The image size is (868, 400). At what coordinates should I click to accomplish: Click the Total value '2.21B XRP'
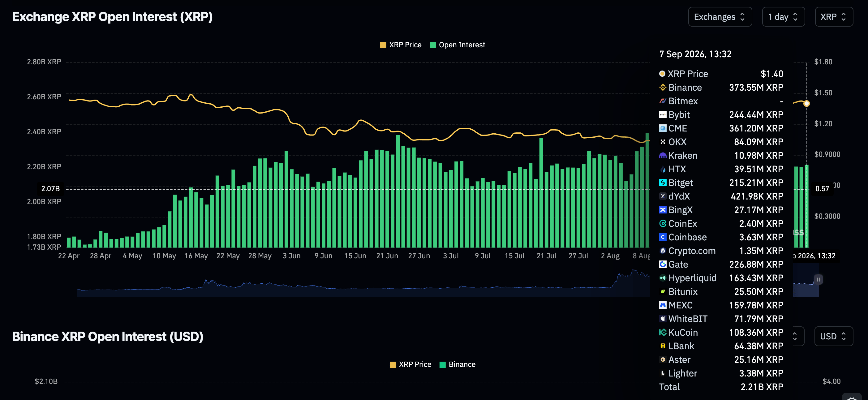pyautogui.click(x=762, y=387)
